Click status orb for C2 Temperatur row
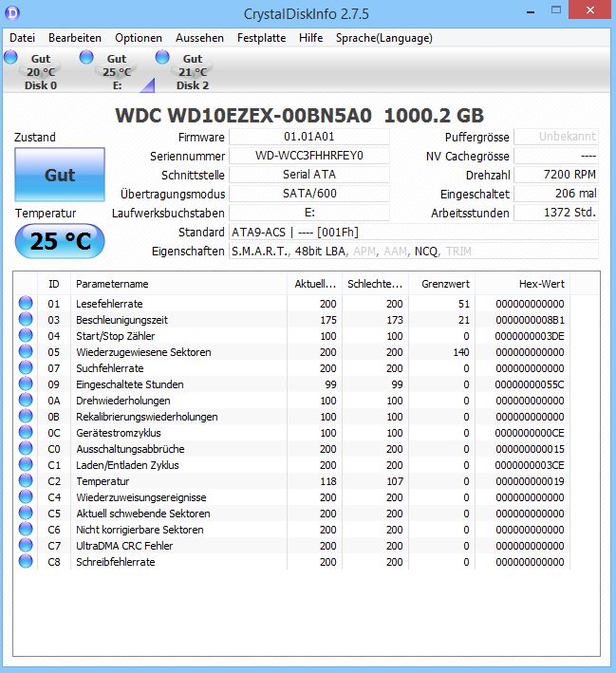This screenshot has height=673, width=616. click(x=26, y=480)
